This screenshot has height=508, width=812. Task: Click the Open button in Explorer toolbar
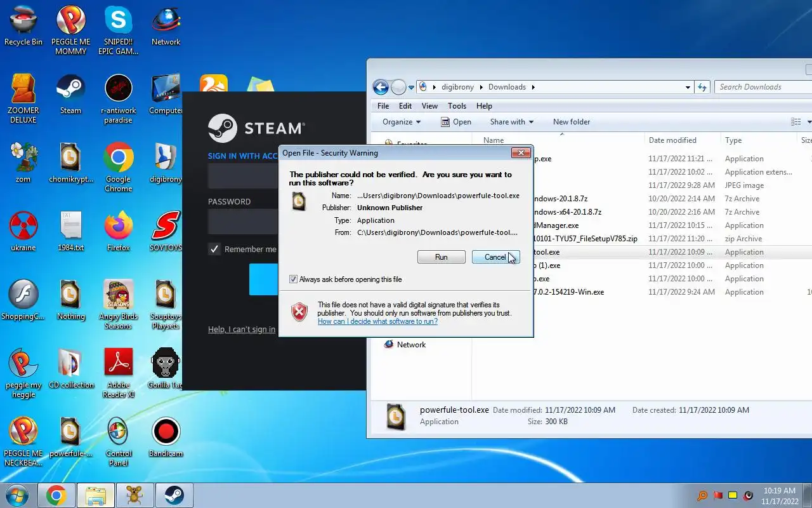coord(455,122)
